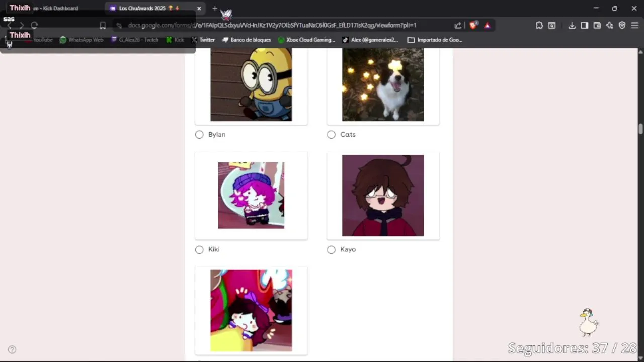The image size is (644, 362).
Task: Click the page vertical scrollbar thumb
Action: click(641, 129)
